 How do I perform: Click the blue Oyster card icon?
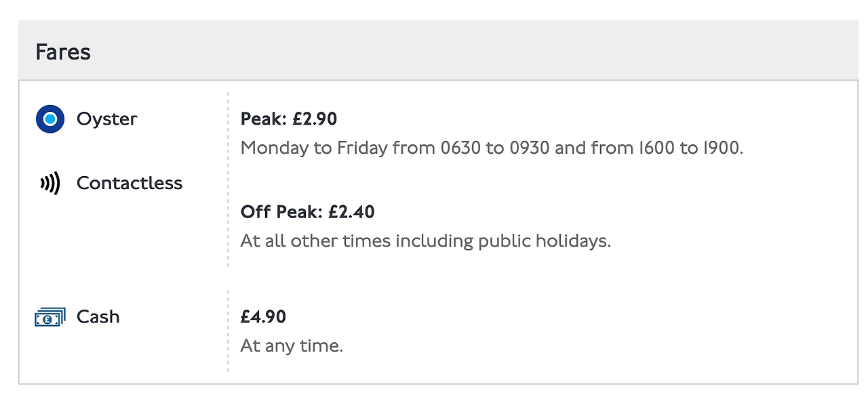(x=50, y=119)
